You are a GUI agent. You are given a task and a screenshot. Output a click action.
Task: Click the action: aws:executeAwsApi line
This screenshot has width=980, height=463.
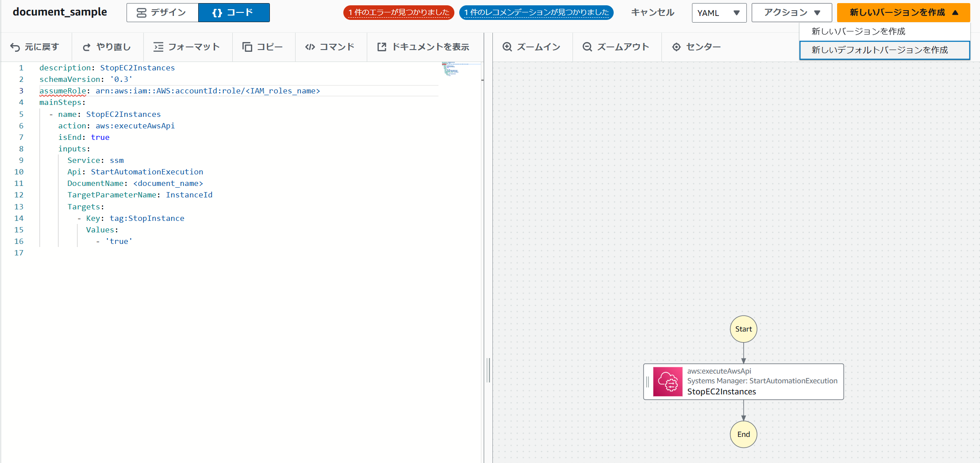[x=116, y=126]
